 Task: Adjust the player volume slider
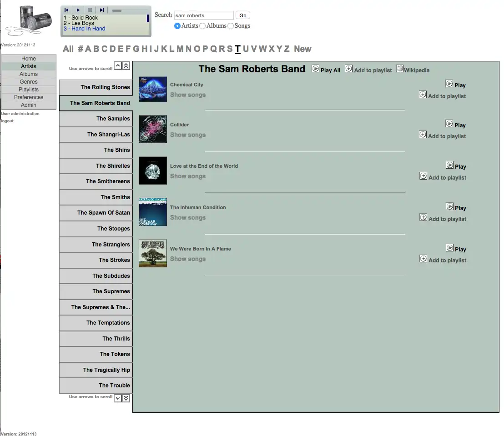tap(117, 10)
